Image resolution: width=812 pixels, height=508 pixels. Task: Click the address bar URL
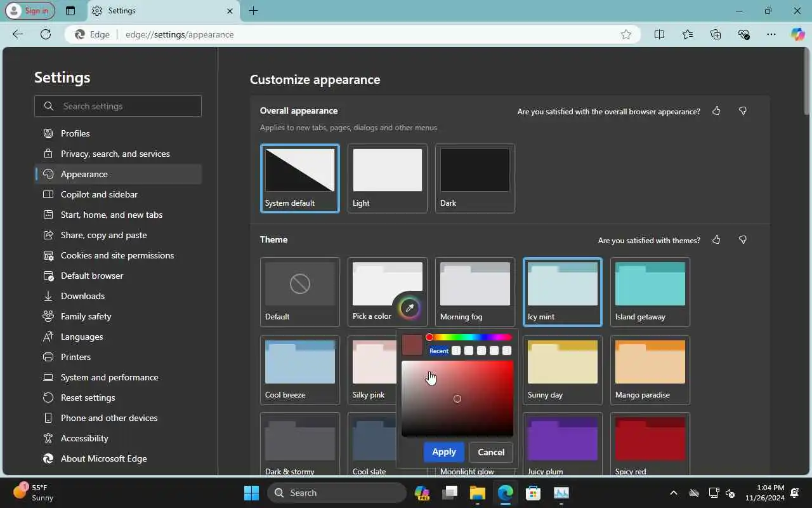click(180, 34)
